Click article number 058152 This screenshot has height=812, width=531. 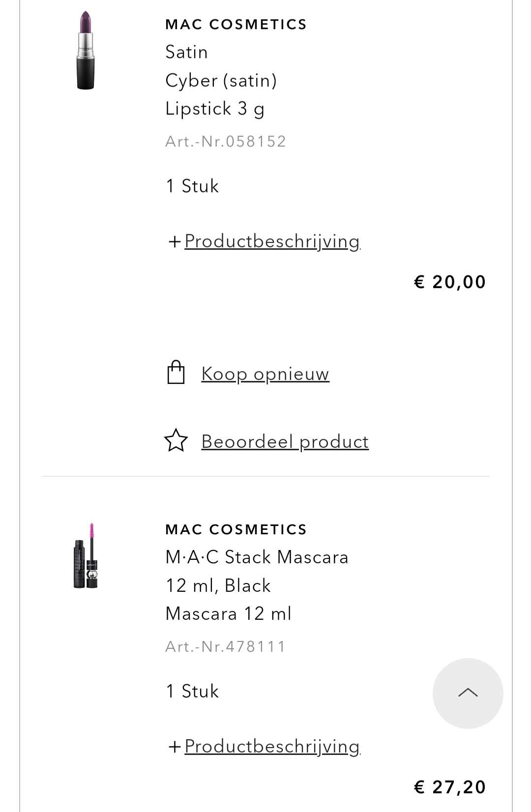[226, 142]
